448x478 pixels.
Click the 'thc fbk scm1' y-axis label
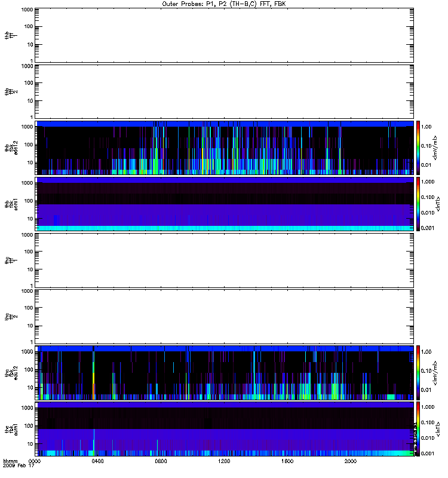pos(11,429)
